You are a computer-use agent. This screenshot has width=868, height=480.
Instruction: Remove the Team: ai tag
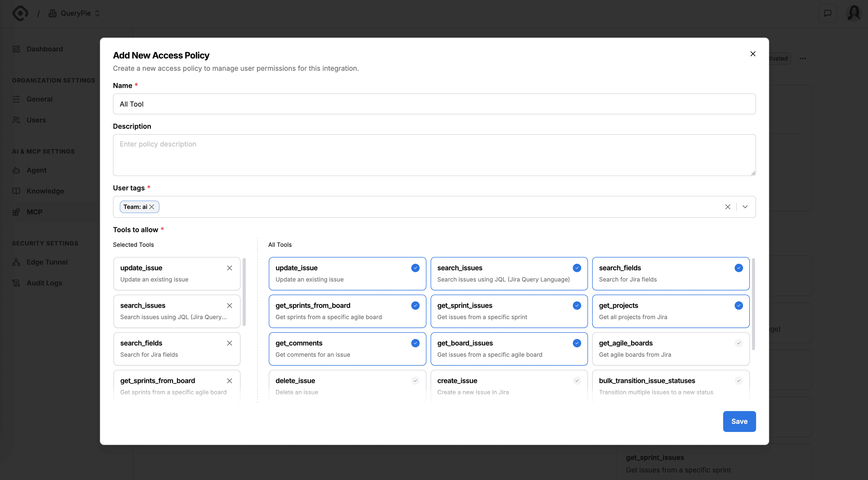click(x=152, y=207)
